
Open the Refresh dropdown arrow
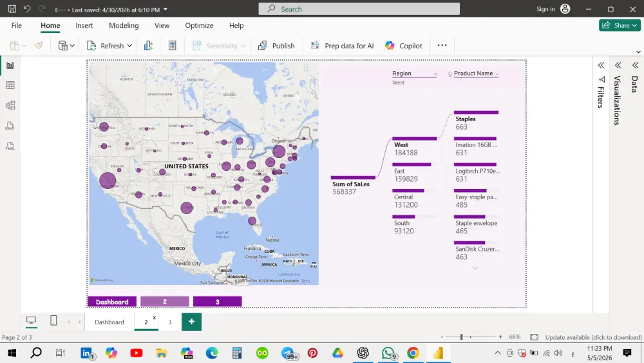[x=129, y=46]
